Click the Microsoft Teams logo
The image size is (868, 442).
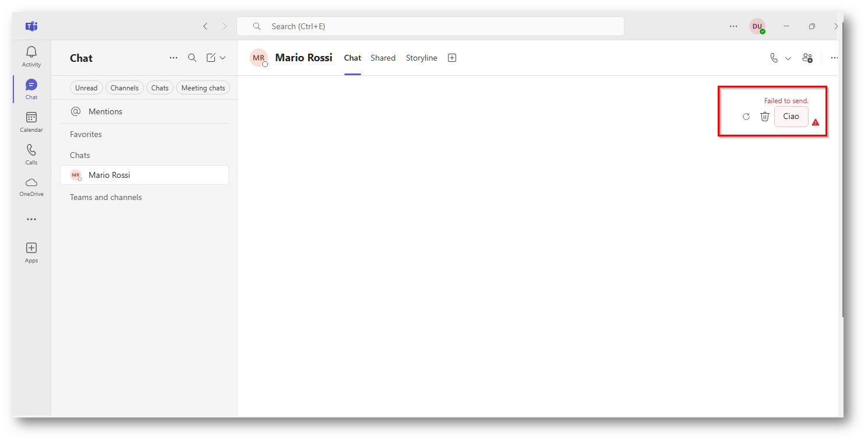[x=31, y=26]
